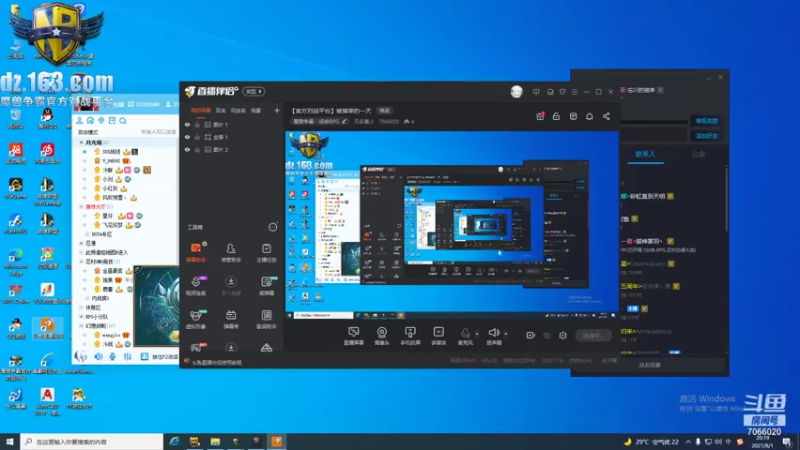
Task: Switch to the 联系人 tab in the right window
Action: point(645,154)
